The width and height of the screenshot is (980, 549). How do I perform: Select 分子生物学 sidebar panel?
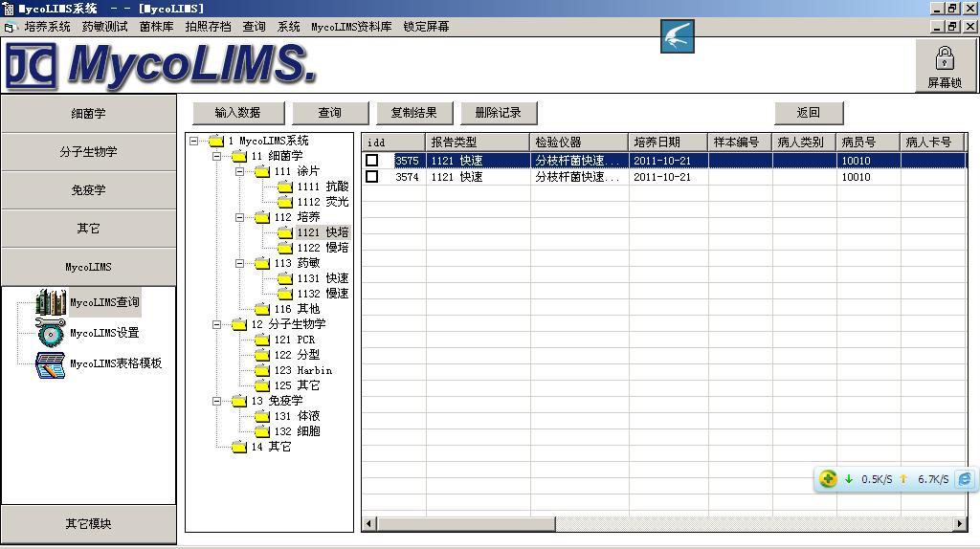pos(88,152)
